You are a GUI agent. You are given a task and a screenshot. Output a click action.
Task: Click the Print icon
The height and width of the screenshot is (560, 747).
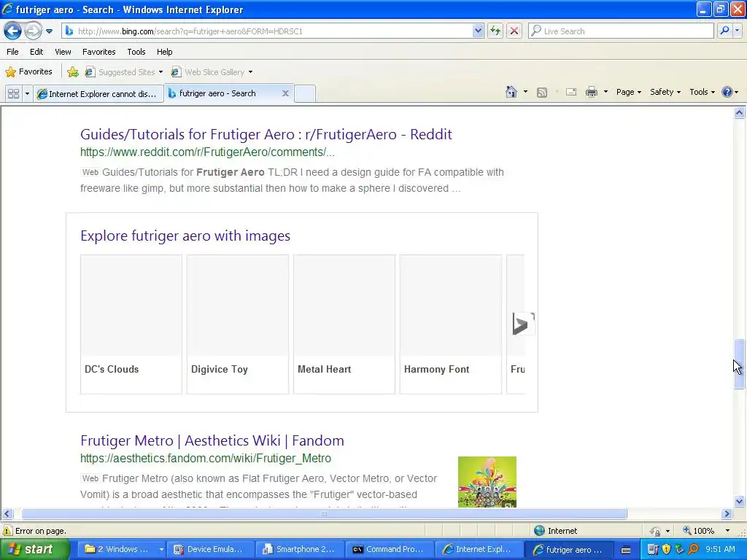(591, 92)
